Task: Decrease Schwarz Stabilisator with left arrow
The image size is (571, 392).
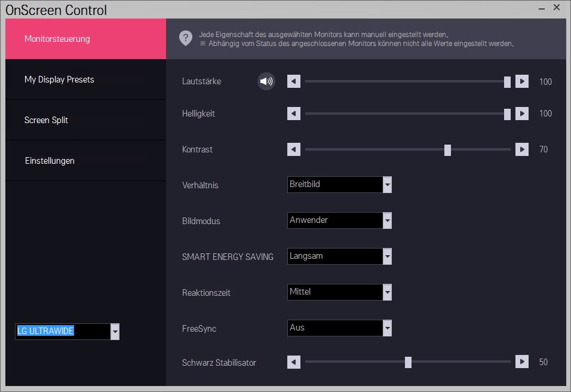Action: pos(293,362)
